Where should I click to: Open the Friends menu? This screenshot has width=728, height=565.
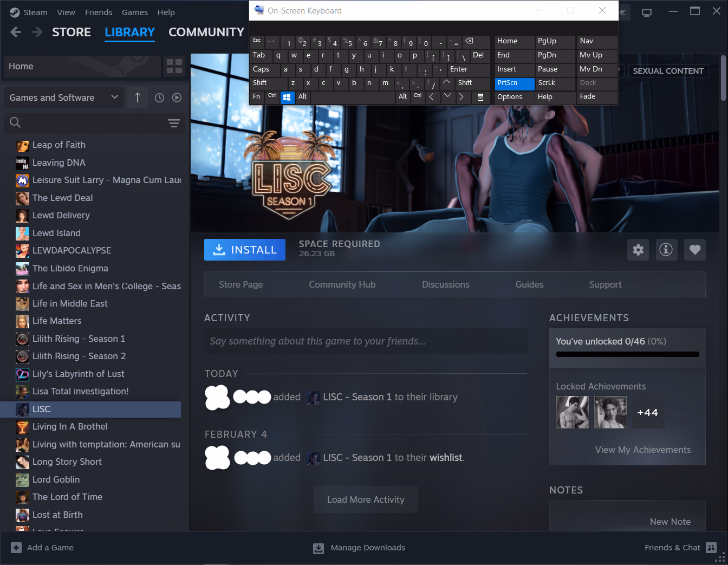coord(99,12)
